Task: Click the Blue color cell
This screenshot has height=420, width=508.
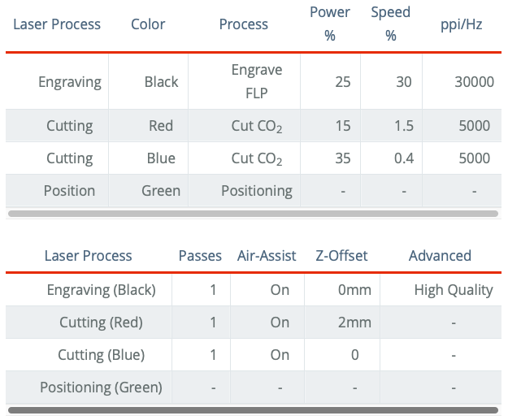Action: click(x=161, y=158)
